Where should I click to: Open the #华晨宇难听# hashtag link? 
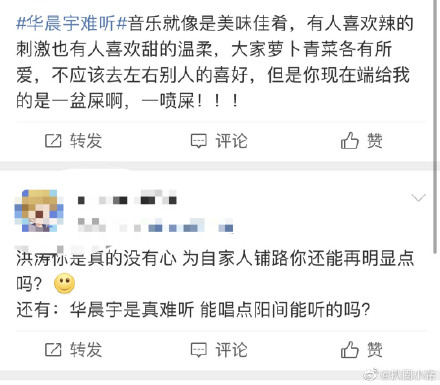tap(72, 23)
